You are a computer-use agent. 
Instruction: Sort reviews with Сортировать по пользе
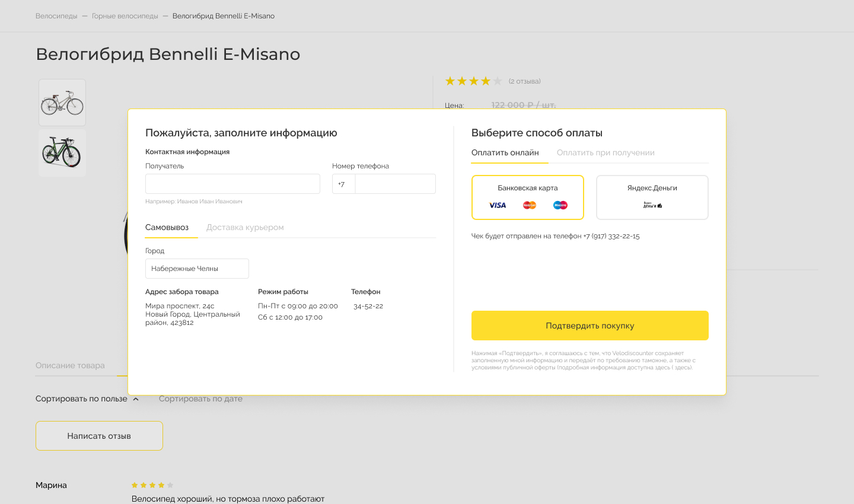(x=81, y=399)
